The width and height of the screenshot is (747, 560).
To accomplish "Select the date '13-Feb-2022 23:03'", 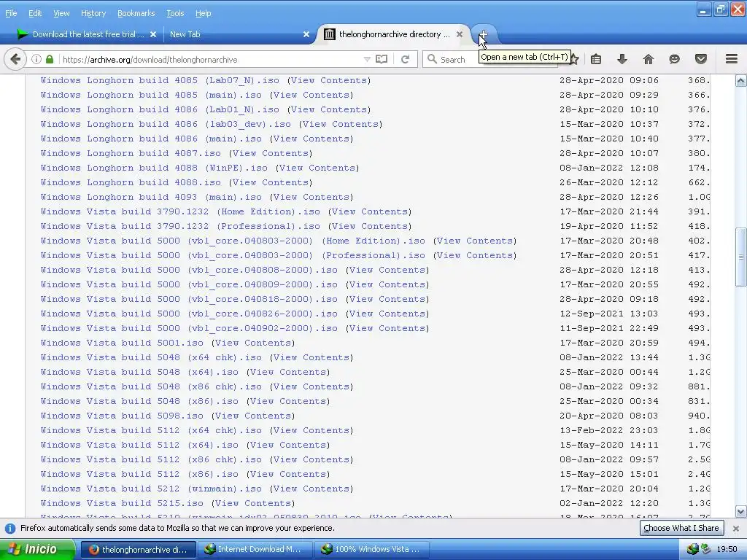I will (609, 430).
